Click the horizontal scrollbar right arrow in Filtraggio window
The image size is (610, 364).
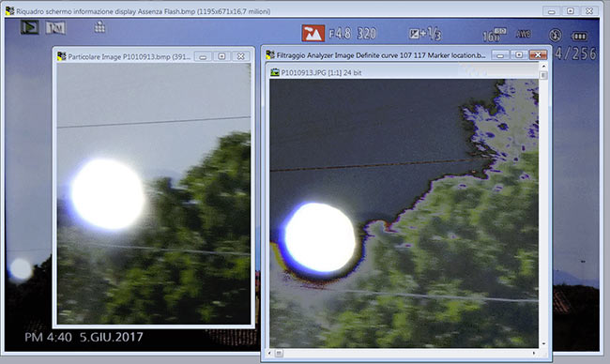tap(534, 353)
